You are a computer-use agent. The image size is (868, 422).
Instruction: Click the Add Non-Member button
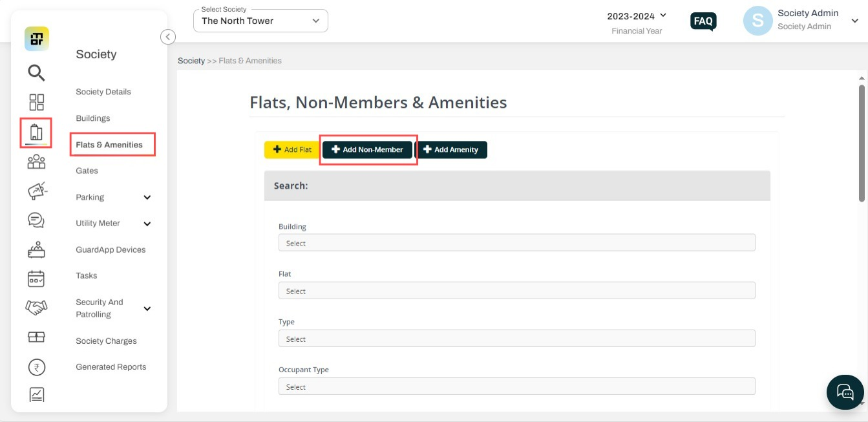[367, 149]
